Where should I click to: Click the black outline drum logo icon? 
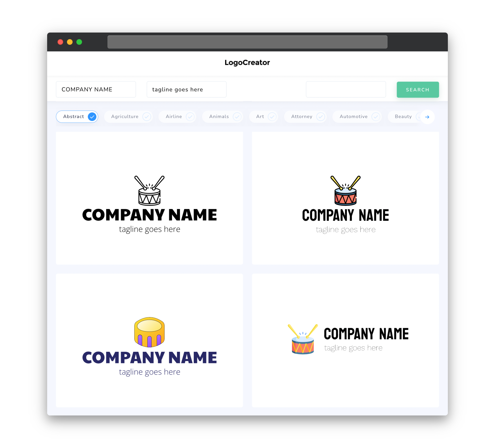coord(150,191)
